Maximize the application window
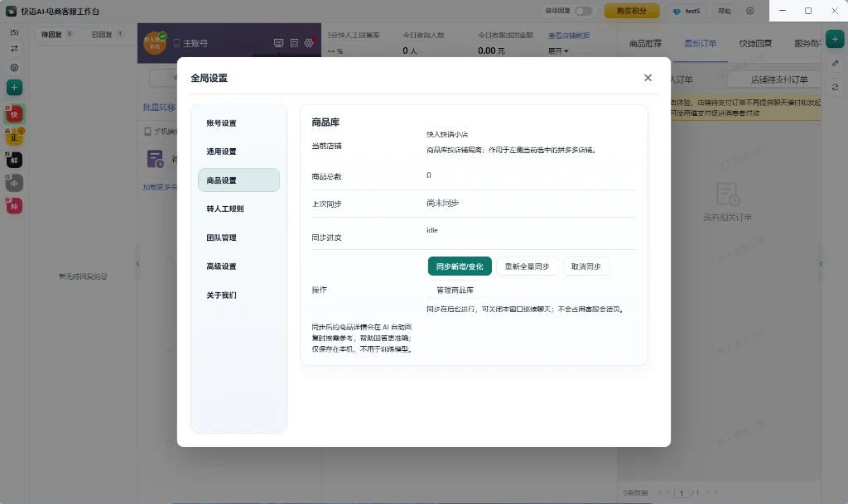Image resolution: width=848 pixels, height=504 pixels. tap(808, 11)
